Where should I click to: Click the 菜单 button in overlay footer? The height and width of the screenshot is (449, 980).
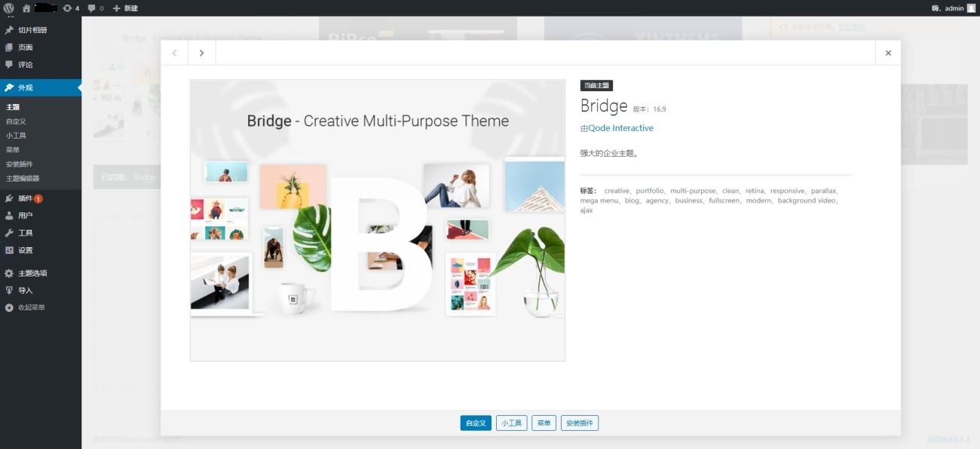[544, 423]
